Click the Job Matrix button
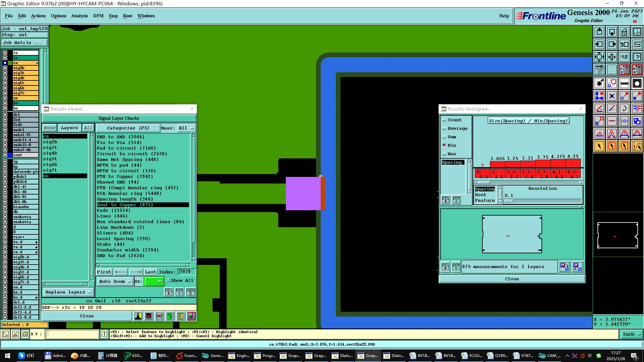Viewport: 644px width, 362px height. 25,43
